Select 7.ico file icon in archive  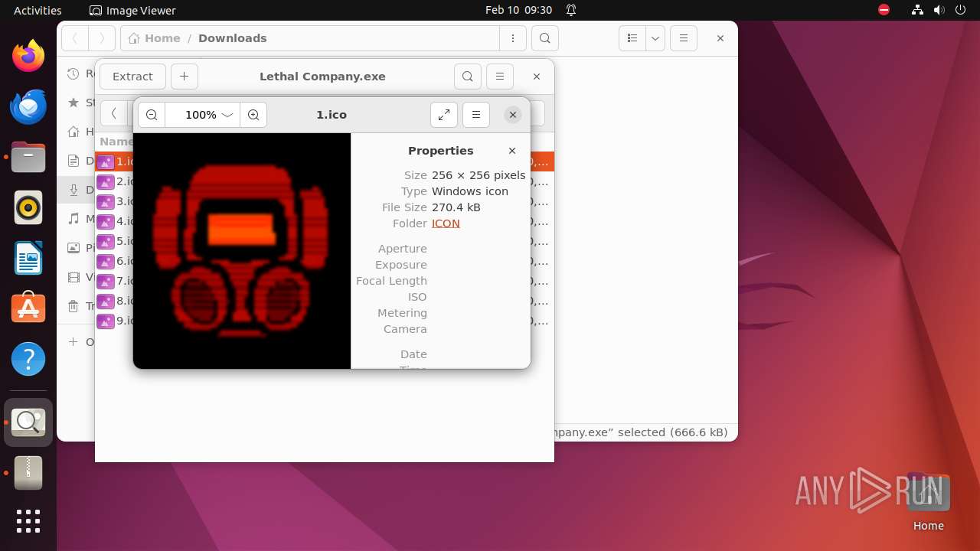point(105,282)
